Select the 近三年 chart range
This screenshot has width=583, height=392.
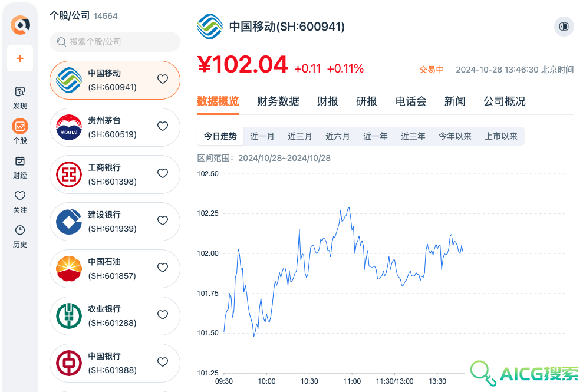[x=413, y=136]
